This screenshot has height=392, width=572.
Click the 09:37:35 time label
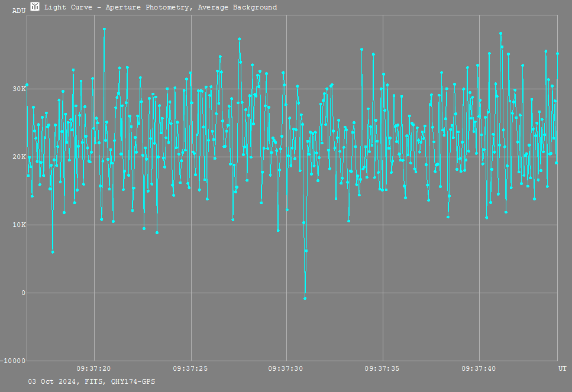pos(382,369)
